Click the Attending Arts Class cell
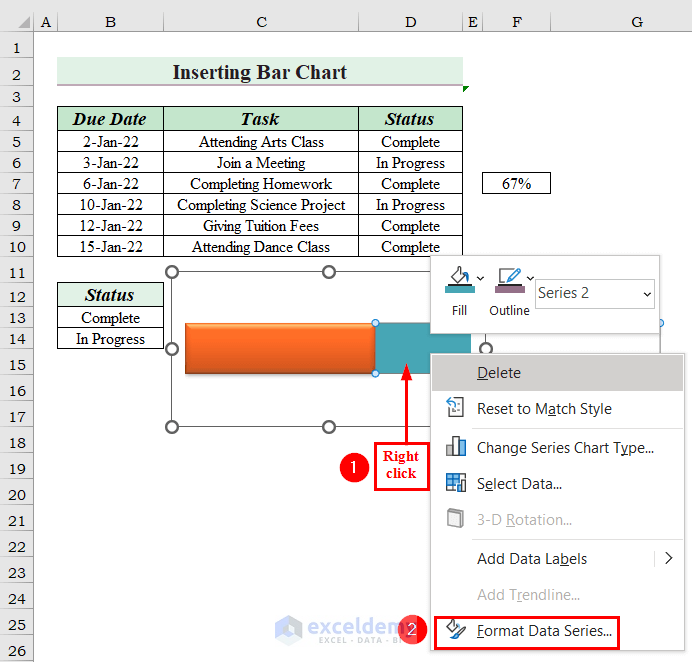This screenshot has width=692, height=662. click(x=261, y=141)
